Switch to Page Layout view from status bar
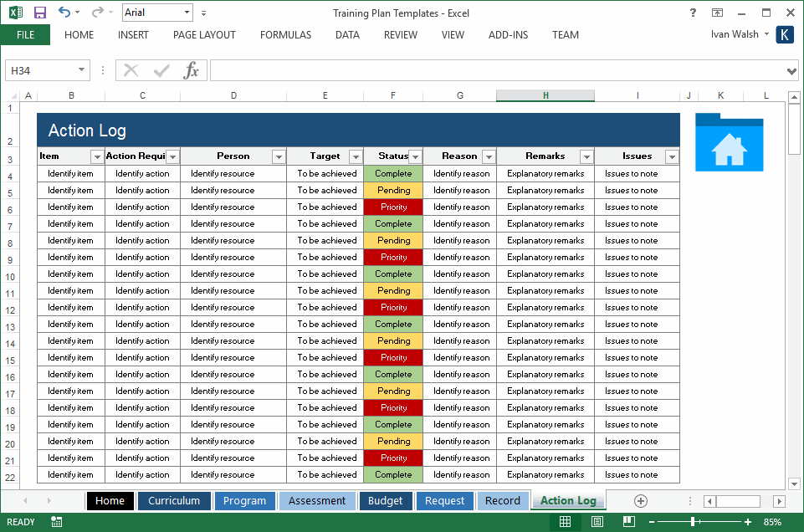 [596, 521]
